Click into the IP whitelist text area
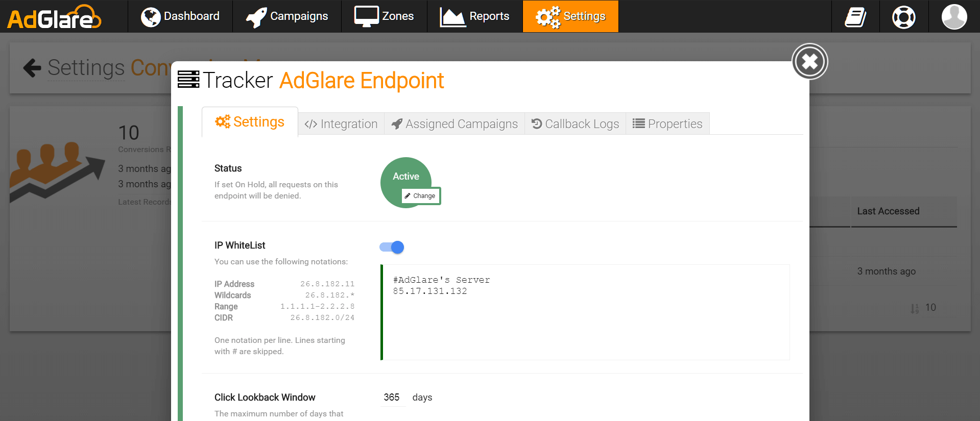Image resolution: width=980 pixels, height=421 pixels. (x=585, y=312)
